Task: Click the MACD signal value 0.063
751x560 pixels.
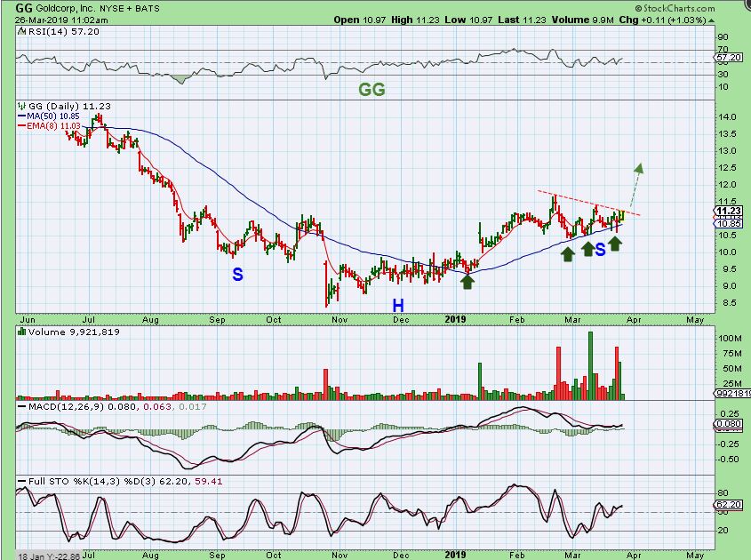Action: pyautogui.click(x=158, y=407)
